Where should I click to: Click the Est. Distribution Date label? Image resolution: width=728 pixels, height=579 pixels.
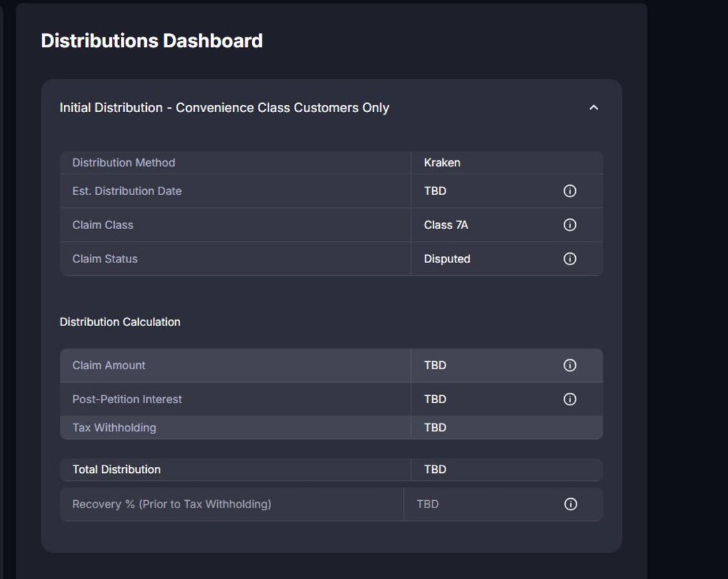click(127, 191)
